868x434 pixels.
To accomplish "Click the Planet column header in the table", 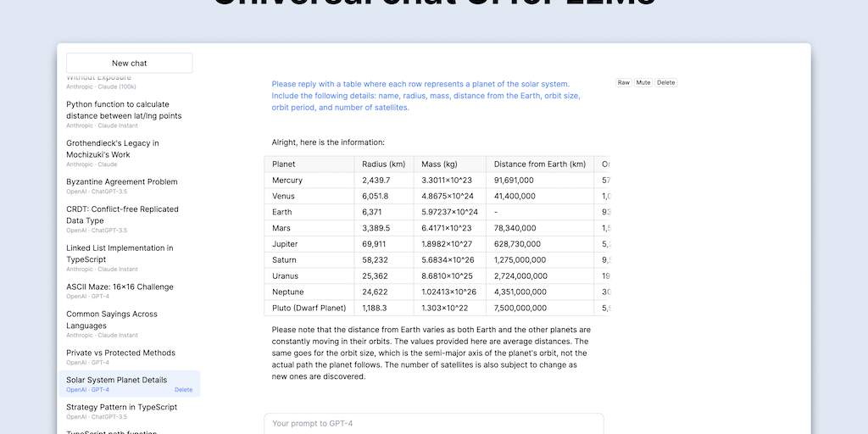I will tap(284, 164).
